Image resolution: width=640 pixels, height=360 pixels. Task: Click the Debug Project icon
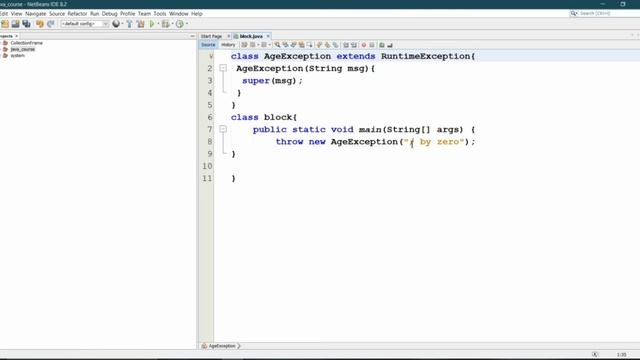[165, 24]
